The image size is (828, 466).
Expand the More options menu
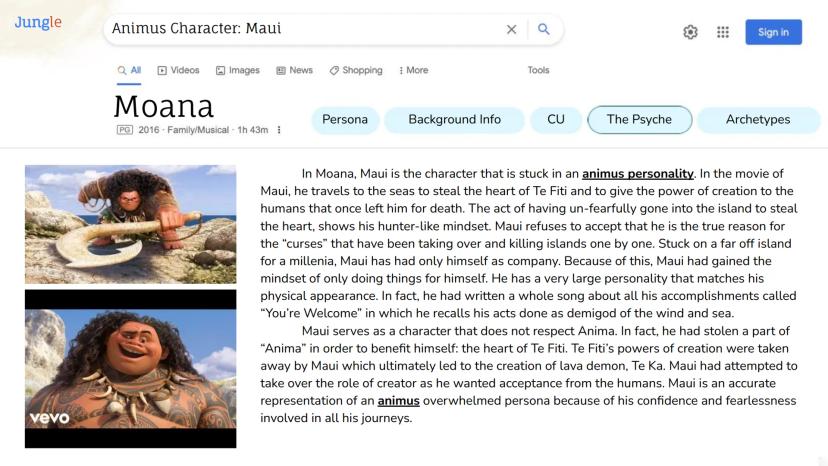pyautogui.click(x=413, y=71)
